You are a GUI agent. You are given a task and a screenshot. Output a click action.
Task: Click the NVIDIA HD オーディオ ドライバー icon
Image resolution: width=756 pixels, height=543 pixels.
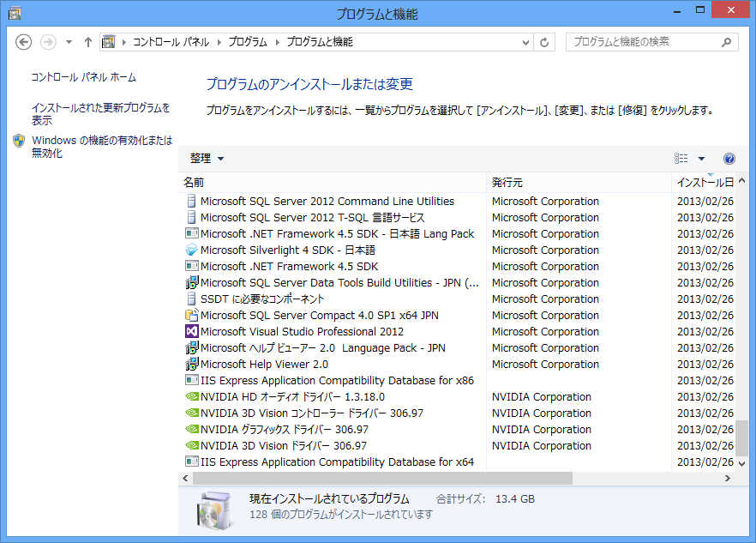click(x=192, y=397)
